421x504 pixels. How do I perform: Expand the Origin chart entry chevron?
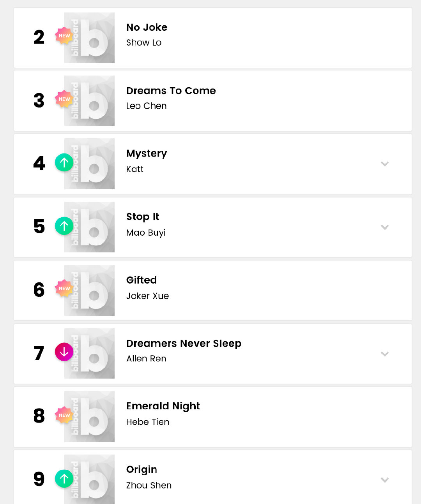pos(385,480)
